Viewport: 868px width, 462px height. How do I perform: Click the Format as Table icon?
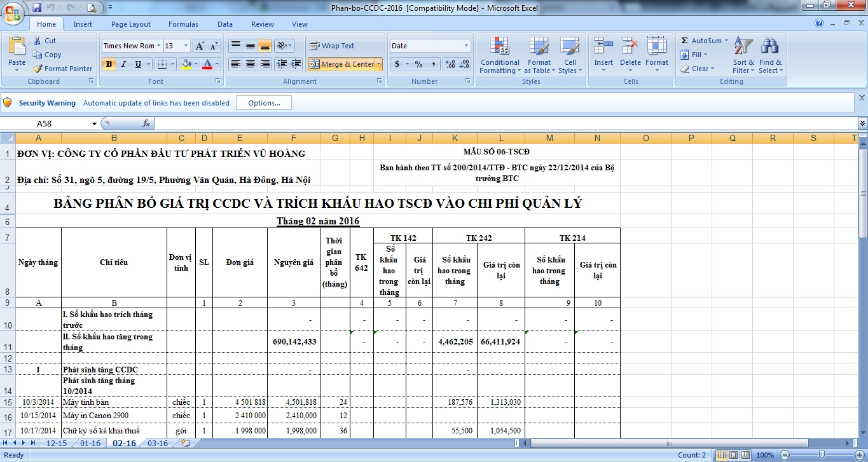pyautogui.click(x=539, y=55)
